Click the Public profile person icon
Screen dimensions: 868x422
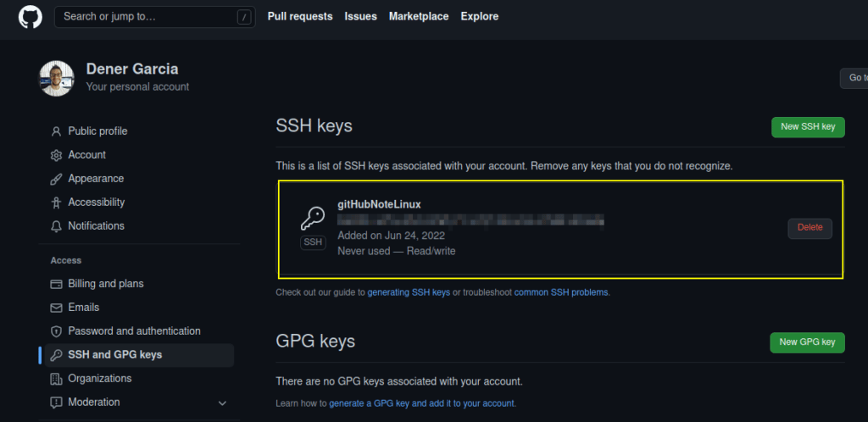(56, 131)
